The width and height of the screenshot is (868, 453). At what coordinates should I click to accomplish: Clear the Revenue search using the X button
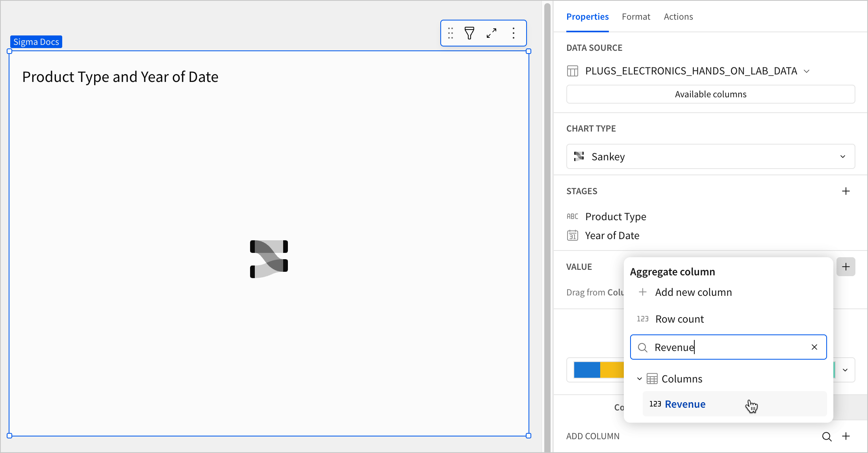click(814, 347)
